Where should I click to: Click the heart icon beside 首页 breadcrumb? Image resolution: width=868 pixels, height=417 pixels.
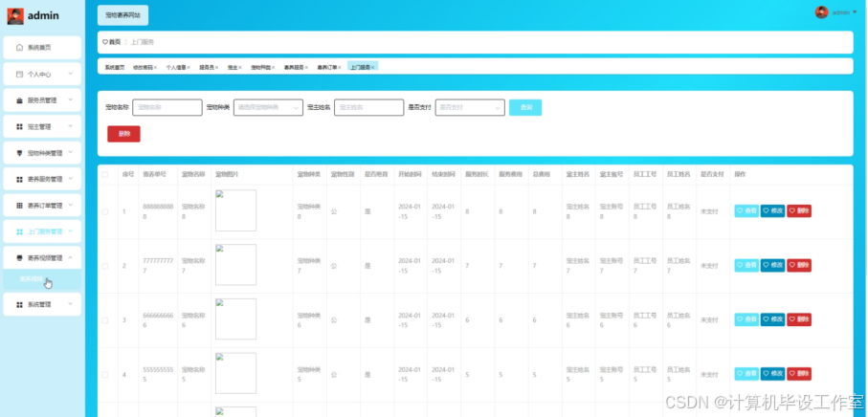(105, 42)
